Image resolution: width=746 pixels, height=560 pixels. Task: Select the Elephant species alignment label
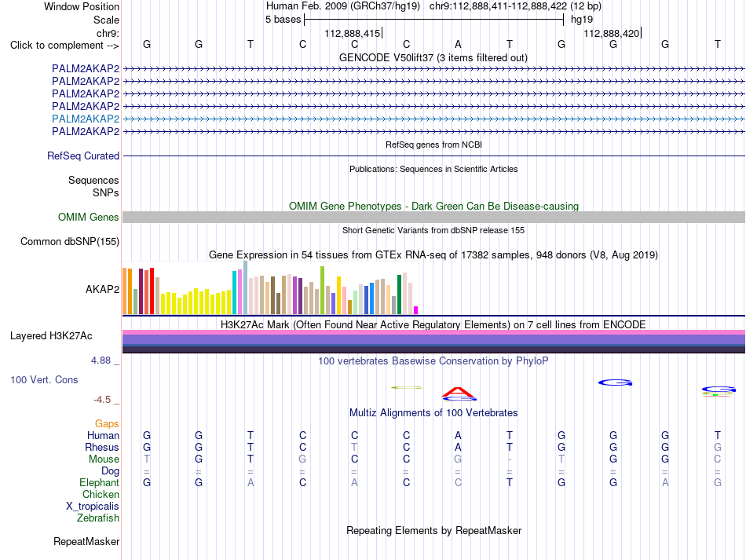tap(99, 482)
